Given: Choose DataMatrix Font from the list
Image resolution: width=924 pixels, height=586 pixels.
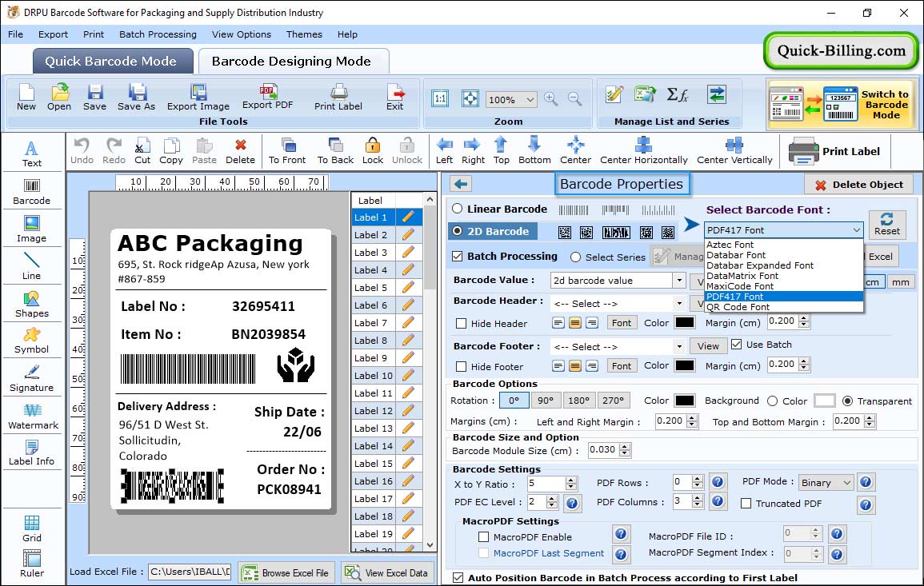Looking at the screenshot, I should (x=783, y=276).
